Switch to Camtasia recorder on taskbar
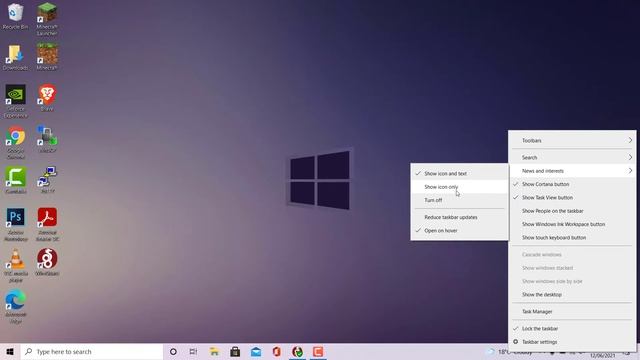 click(x=318, y=351)
